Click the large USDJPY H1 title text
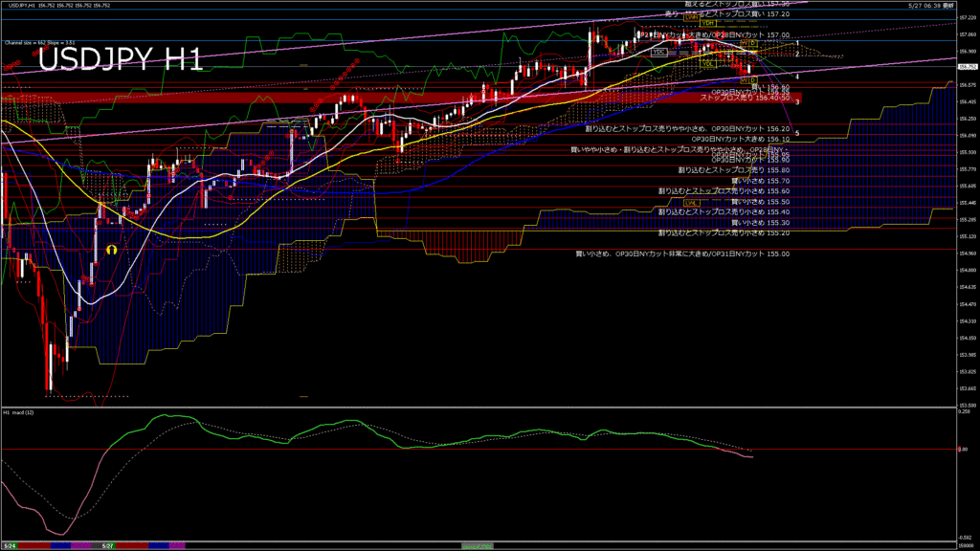This screenshot has width=980, height=551. (121, 61)
